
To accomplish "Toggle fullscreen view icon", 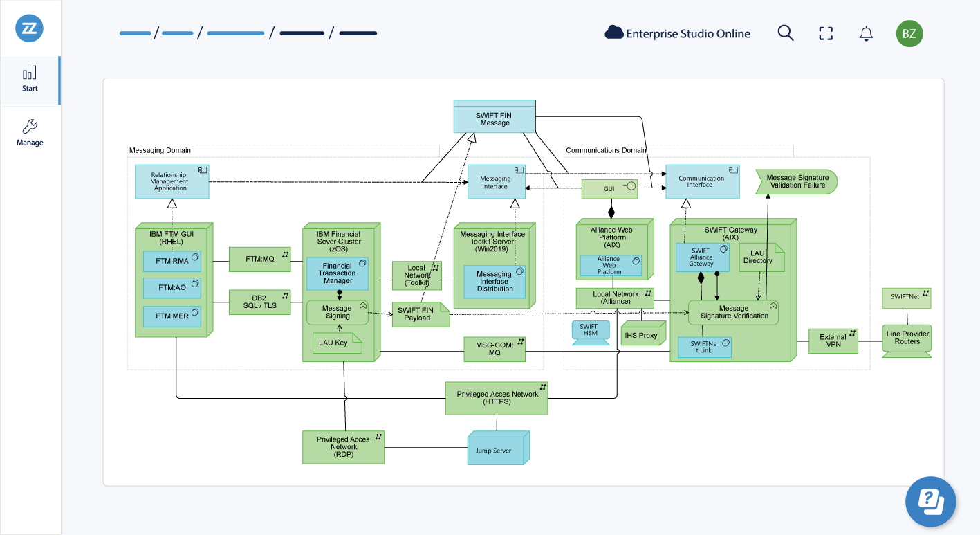I will [825, 33].
